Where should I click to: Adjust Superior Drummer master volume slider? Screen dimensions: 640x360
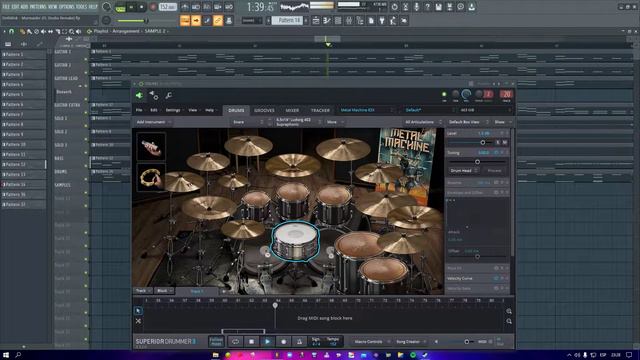(467, 342)
